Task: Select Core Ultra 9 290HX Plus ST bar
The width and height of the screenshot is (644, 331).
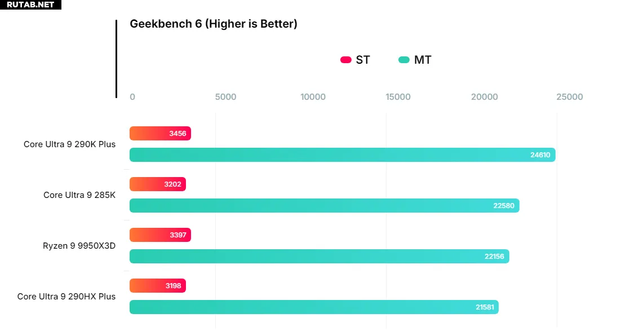Action: click(157, 286)
